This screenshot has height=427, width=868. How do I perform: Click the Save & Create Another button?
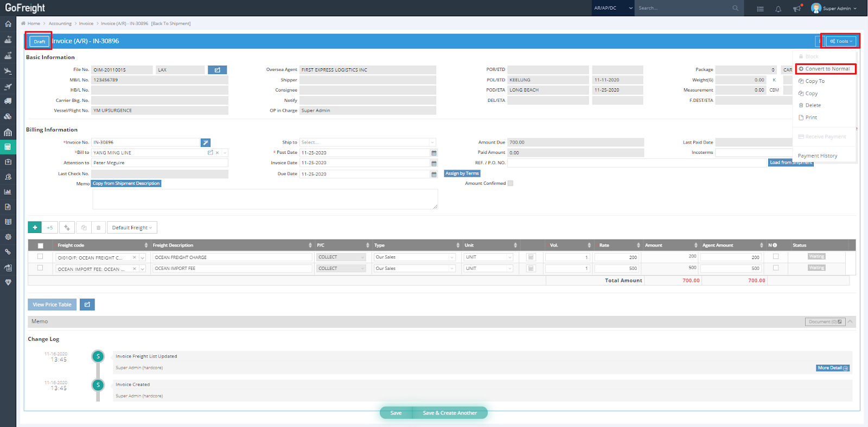coord(450,413)
